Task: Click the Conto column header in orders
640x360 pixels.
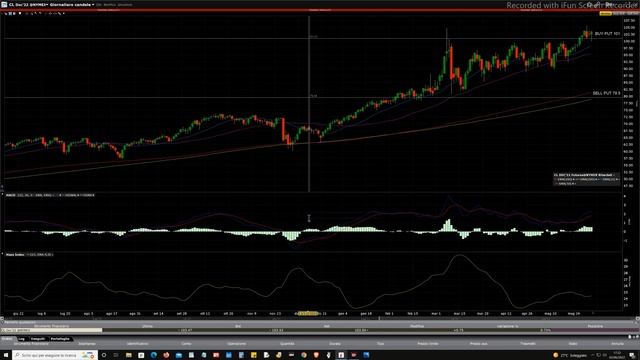Action: pyautogui.click(x=186, y=344)
